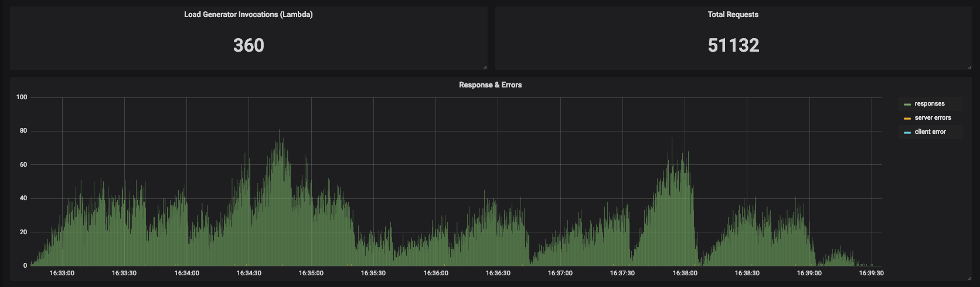Viewport: 980px width, 287px height.
Task: Click the 16:35:30 time axis label
Action: (x=373, y=273)
